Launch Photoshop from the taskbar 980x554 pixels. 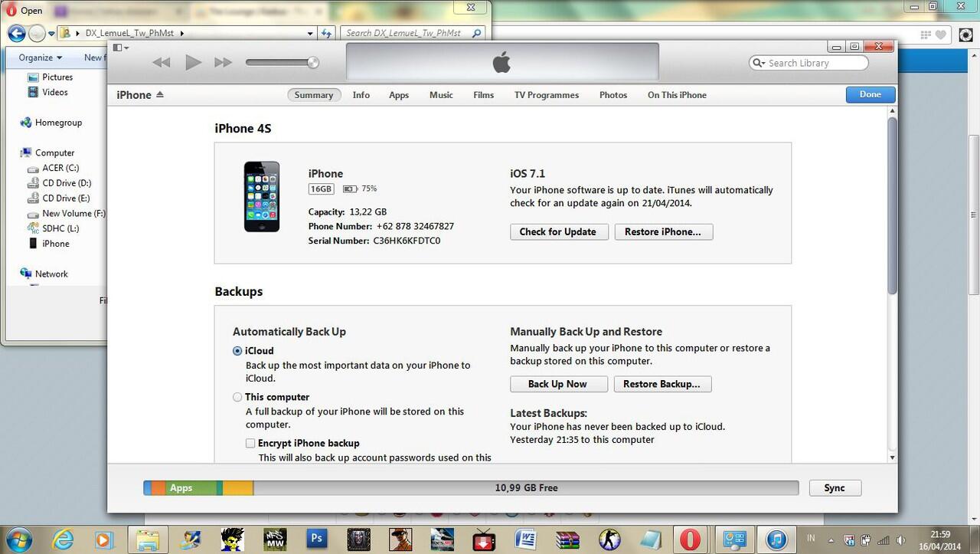316,539
